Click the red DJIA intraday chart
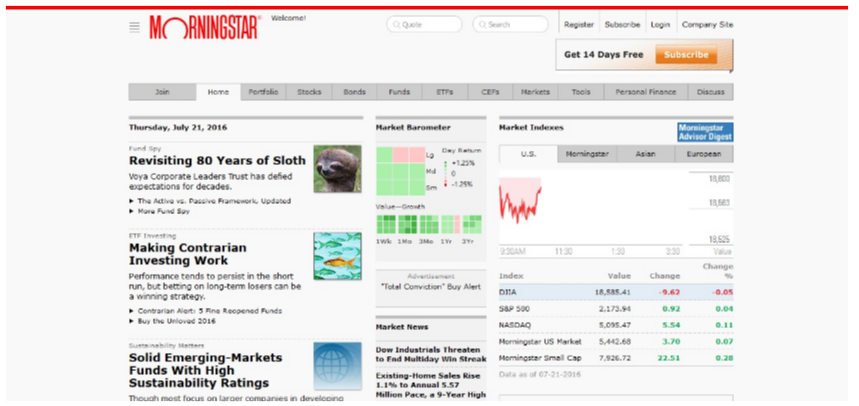 [x=520, y=201]
